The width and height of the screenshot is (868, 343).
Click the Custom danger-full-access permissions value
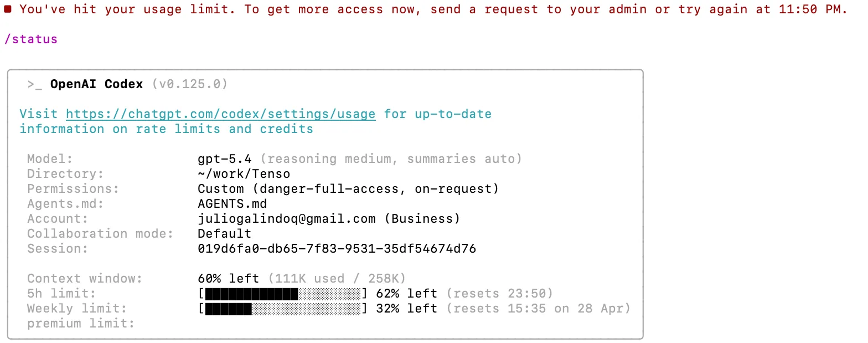click(348, 189)
